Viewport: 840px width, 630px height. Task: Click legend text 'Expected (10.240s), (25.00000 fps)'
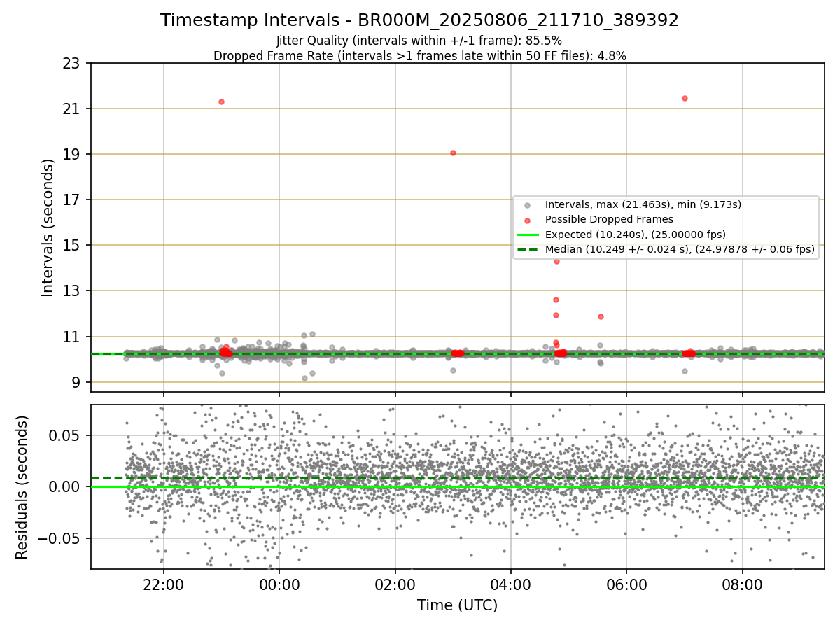[636, 234]
